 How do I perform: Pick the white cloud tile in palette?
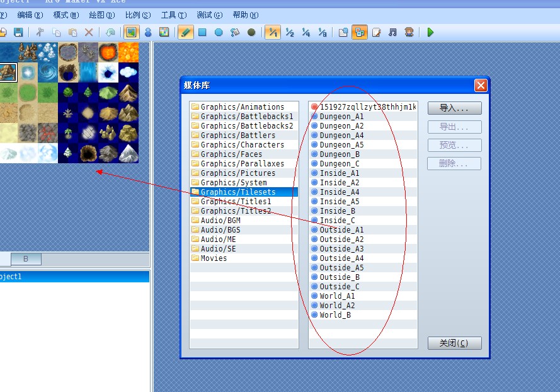[129, 72]
